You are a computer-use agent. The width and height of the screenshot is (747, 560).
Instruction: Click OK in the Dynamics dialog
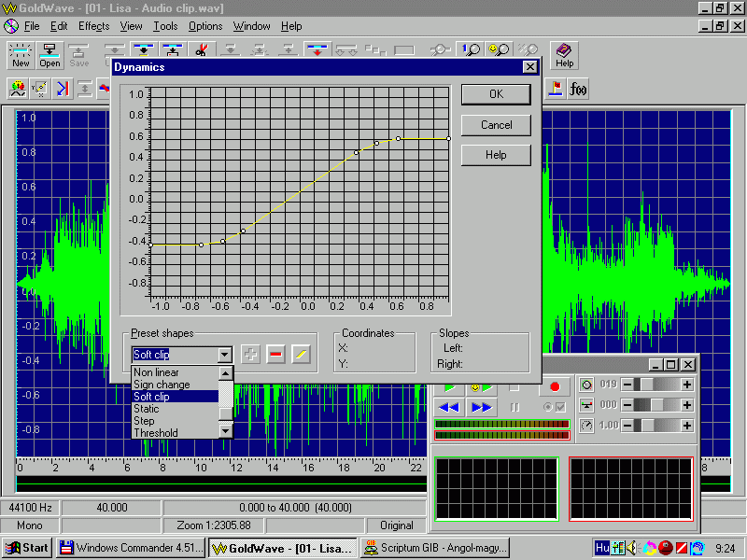click(496, 94)
